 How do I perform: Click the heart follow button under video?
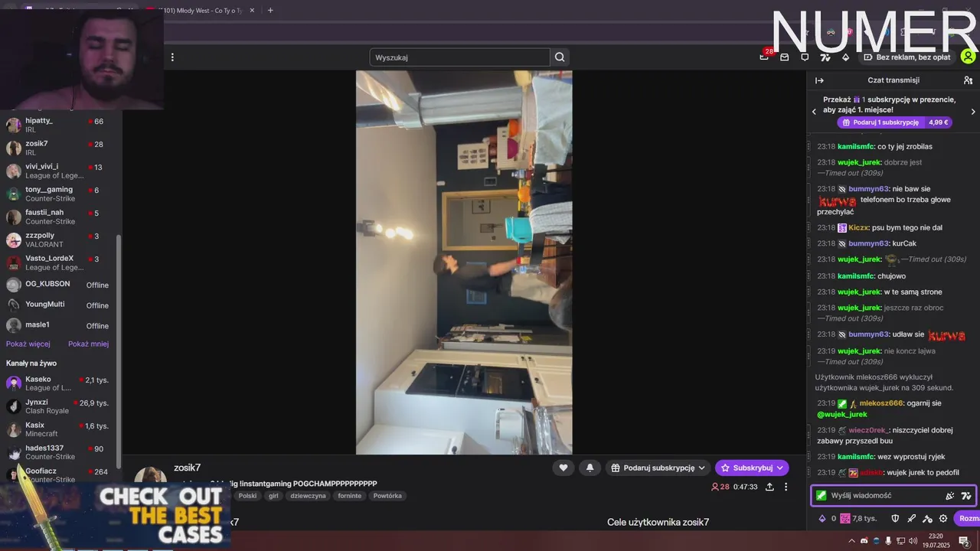click(x=563, y=468)
